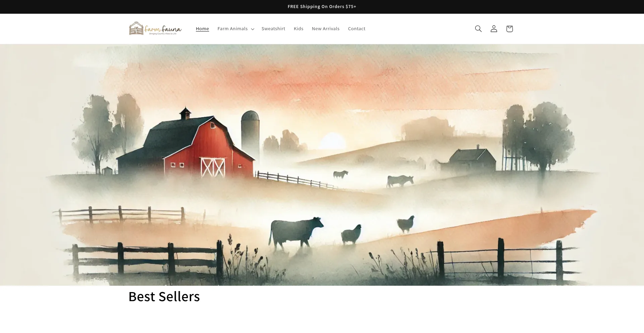Viewport: 644px width, 333px height.
Task: Expand the Farm Animals chevron arrow
Action: (x=253, y=29)
